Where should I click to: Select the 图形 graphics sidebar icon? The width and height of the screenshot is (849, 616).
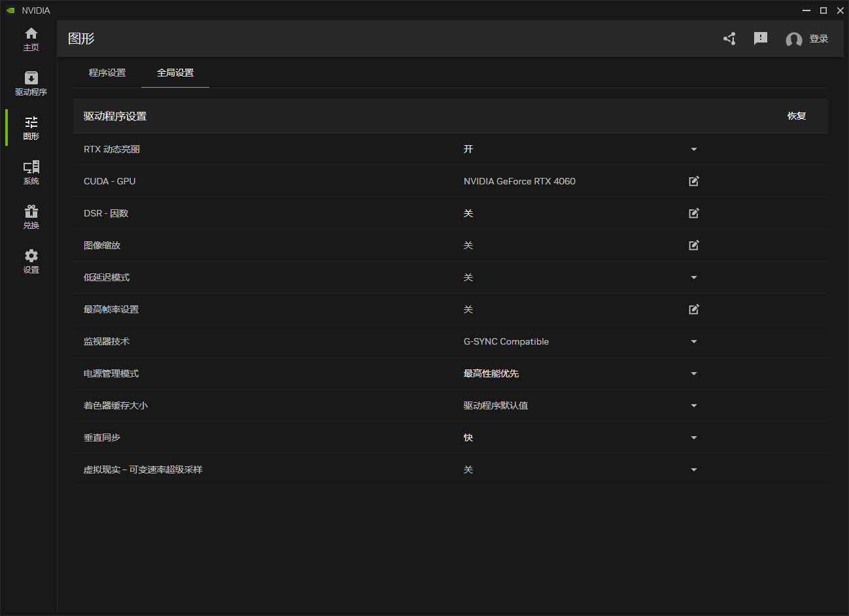31,128
